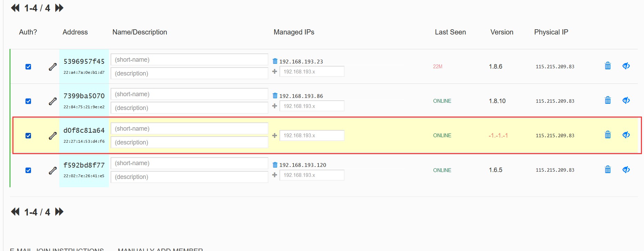The height and width of the screenshot is (251, 644).
Task: Delete member 7399ba5070 using trash icon
Action: (607, 100)
